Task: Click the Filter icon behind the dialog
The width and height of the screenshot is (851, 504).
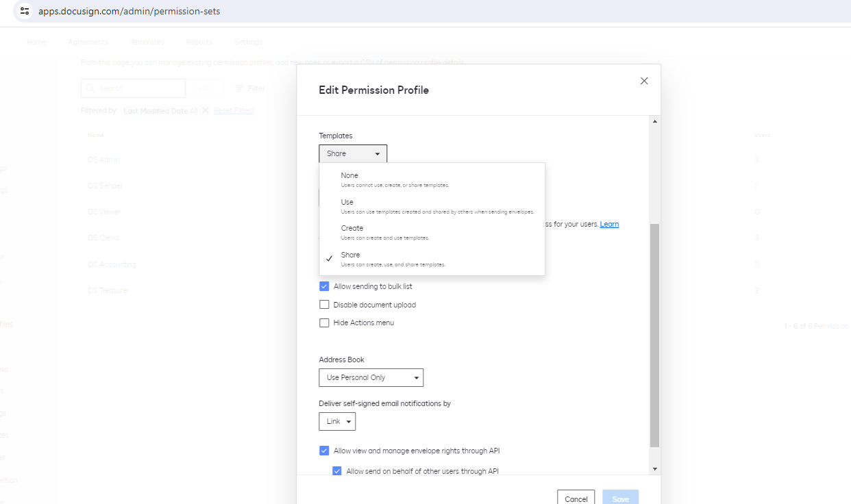Action: coord(239,88)
